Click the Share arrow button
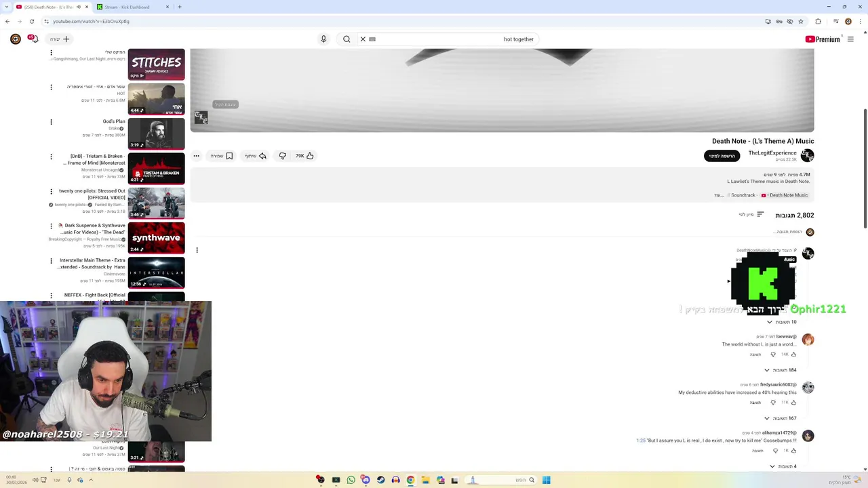The height and width of the screenshot is (488, 868). click(256, 156)
